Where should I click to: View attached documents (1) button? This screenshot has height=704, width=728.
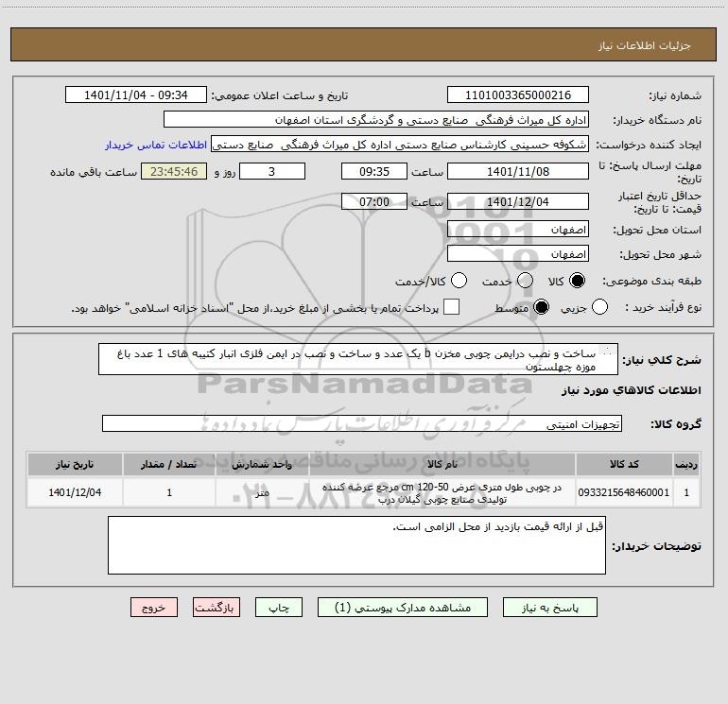(x=403, y=608)
